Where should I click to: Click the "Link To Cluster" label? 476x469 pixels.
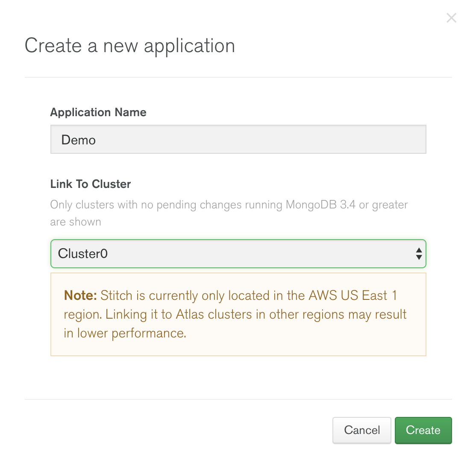(x=91, y=184)
